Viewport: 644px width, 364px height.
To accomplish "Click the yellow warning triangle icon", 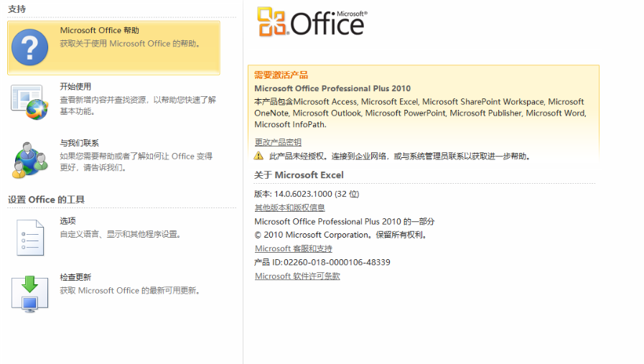I will (x=258, y=156).
